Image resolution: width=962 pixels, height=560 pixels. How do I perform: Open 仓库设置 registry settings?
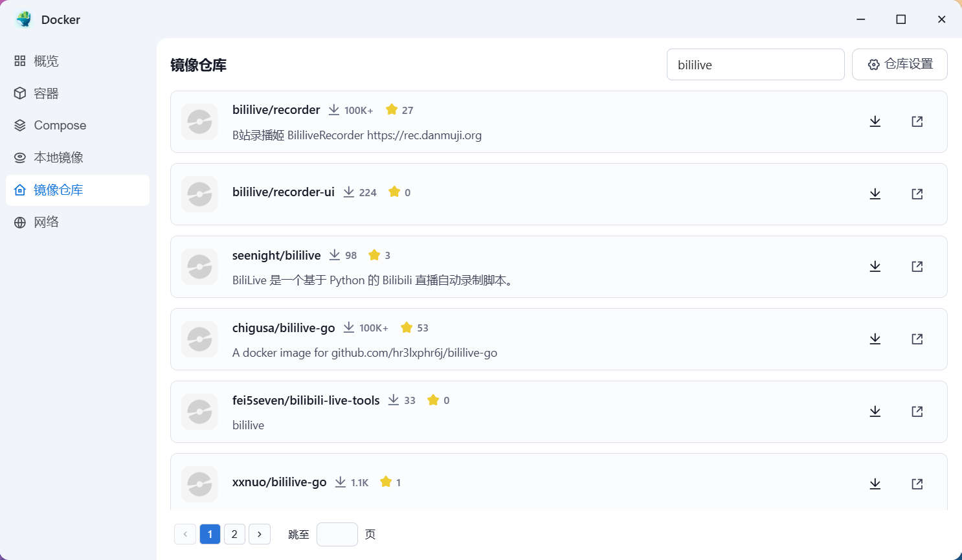point(900,65)
